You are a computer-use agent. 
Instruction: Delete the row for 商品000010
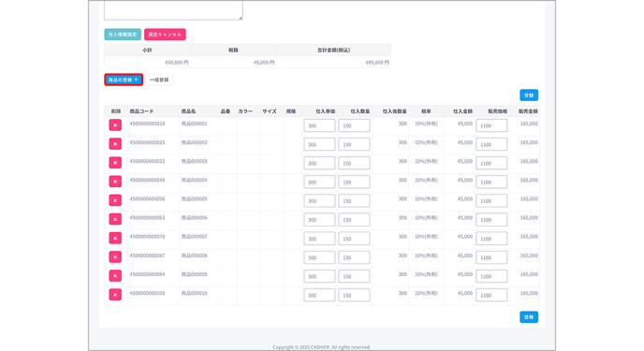(115, 295)
